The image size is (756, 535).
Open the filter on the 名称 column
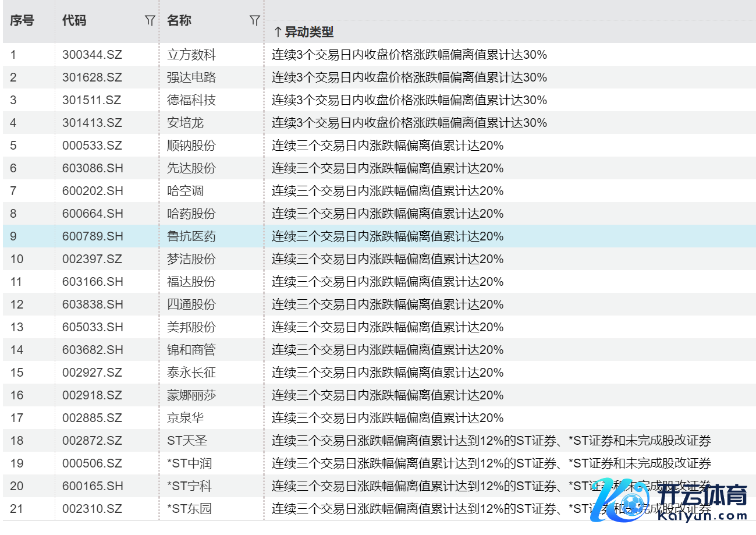click(x=254, y=21)
